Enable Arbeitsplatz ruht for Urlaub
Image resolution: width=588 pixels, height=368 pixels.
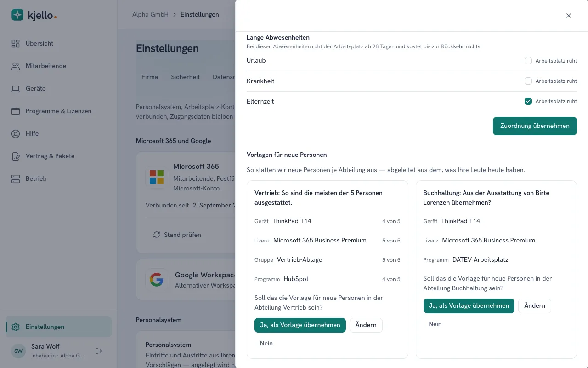click(528, 61)
